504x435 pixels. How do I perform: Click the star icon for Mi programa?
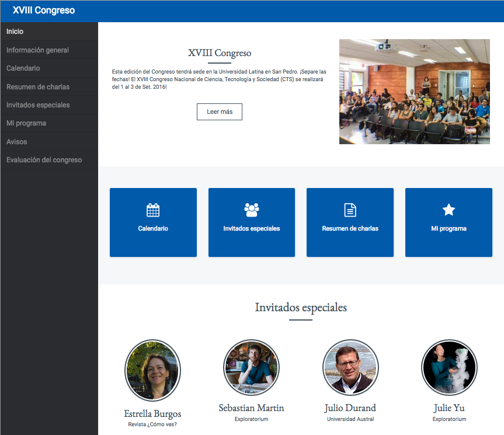(449, 210)
